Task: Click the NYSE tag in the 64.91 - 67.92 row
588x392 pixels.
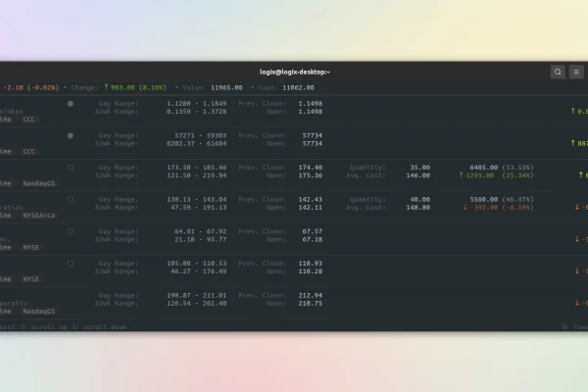Action: click(30, 247)
